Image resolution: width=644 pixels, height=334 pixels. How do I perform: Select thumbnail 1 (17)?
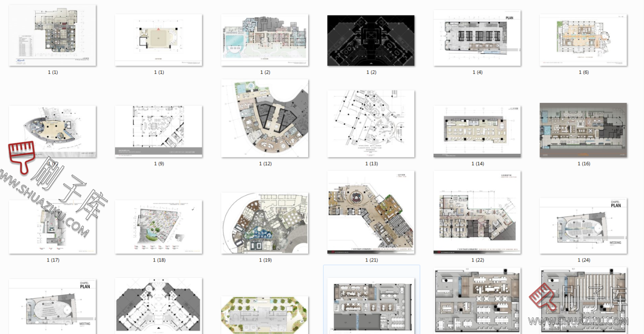pyautogui.click(x=52, y=226)
